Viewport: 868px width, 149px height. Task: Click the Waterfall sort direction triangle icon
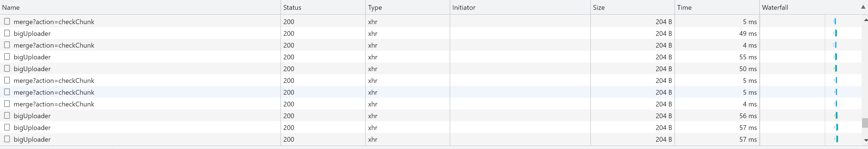pyautogui.click(x=863, y=7)
